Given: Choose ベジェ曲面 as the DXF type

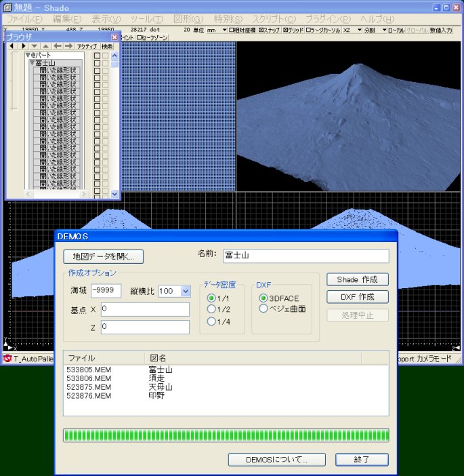Looking at the screenshot, I should pos(263,309).
